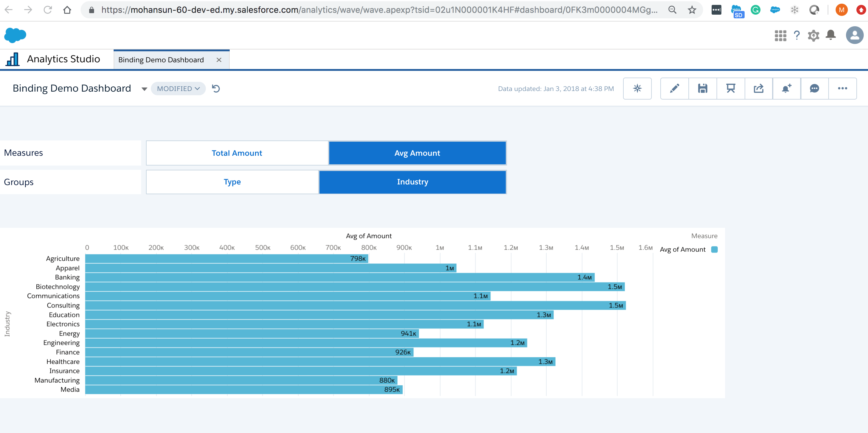Click the orange M profile avatar
This screenshot has width=868, height=433.
pyautogui.click(x=841, y=10)
